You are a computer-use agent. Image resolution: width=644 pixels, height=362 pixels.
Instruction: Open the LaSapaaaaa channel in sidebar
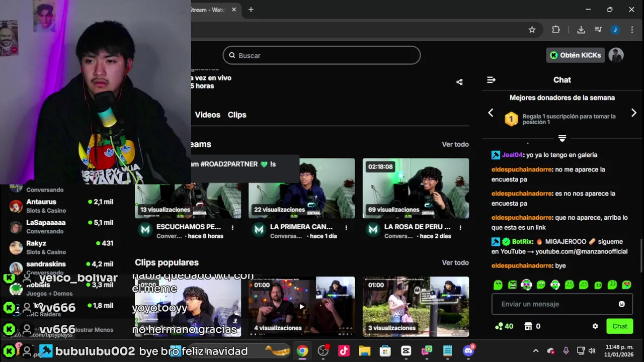point(63,226)
